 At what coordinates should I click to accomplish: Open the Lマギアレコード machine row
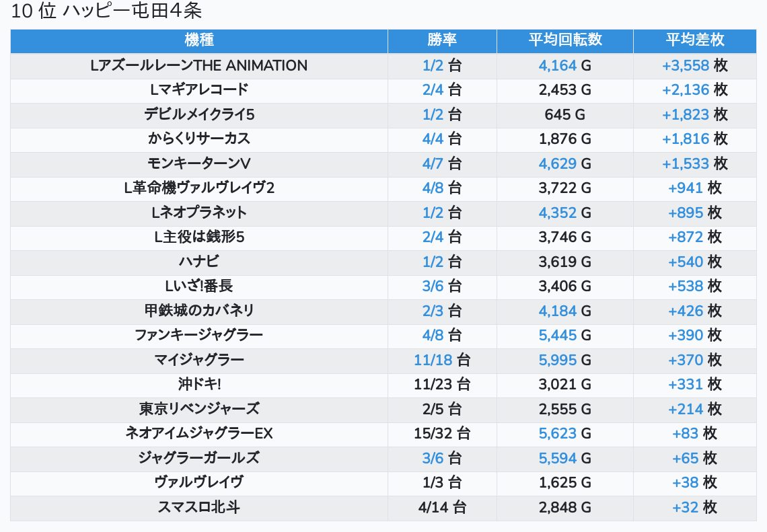pos(199,89)
